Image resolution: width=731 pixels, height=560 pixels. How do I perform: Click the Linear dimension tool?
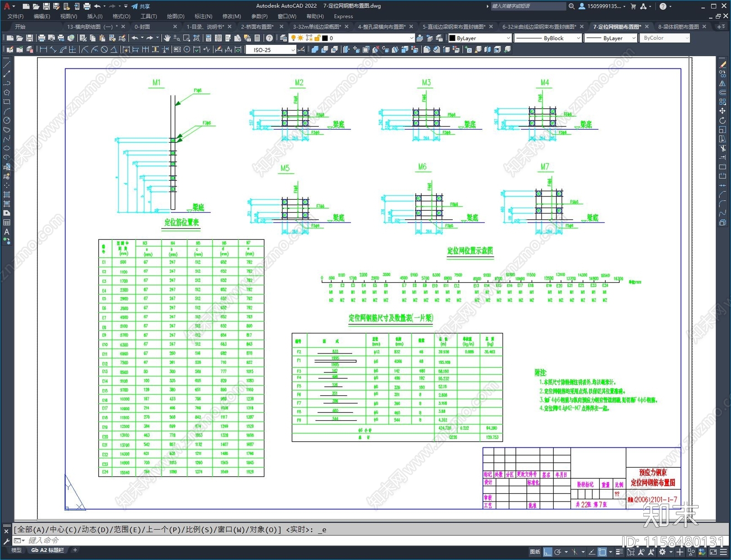click(44, 49)
